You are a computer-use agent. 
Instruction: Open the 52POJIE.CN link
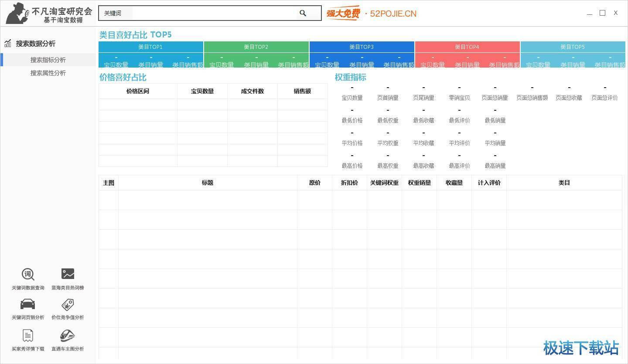(393, 14)
